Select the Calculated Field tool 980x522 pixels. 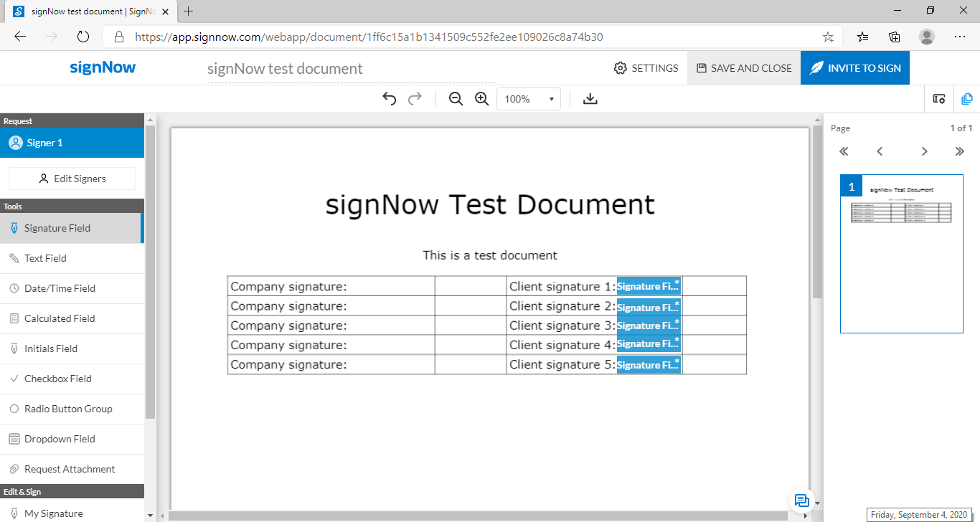click(72, 318)
